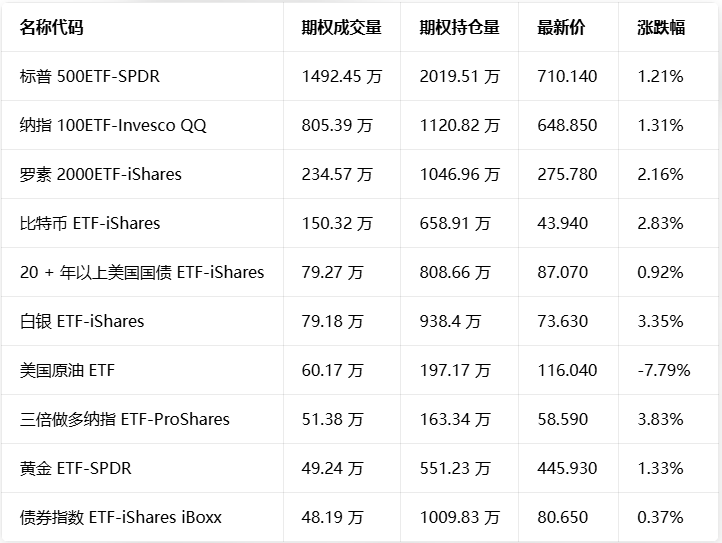Click 比特币 ETF-iShares name
722x543 pixels.
pos(90,223)
